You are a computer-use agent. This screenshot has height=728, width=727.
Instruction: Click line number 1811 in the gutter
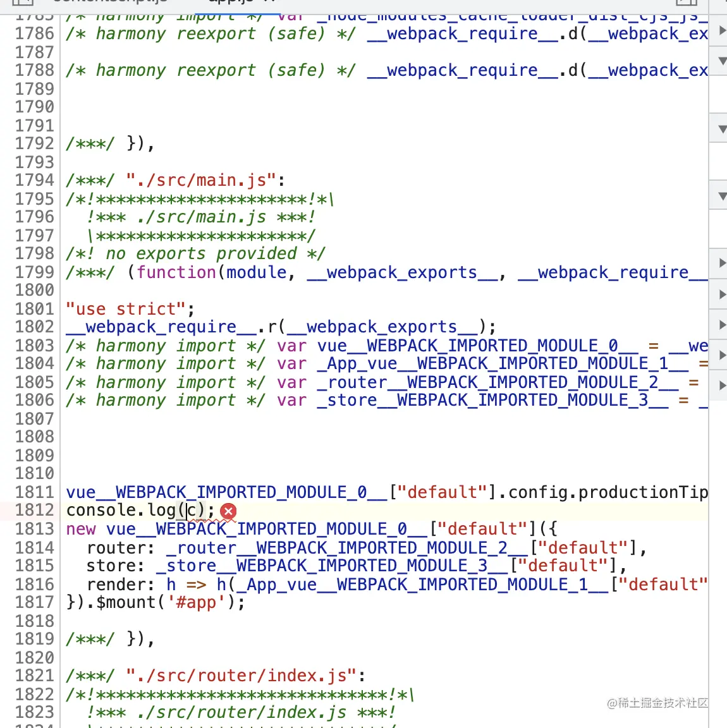coord(34,492)
